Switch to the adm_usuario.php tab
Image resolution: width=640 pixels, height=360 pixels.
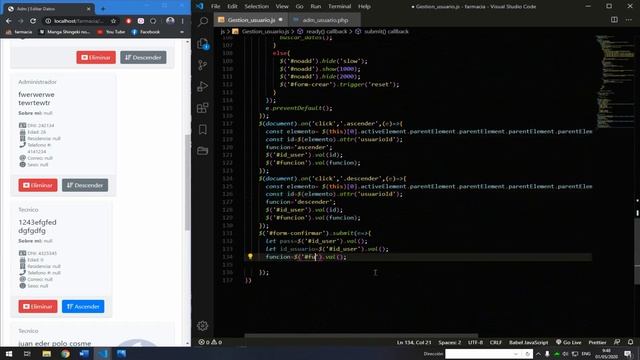(x=324, y=20)
